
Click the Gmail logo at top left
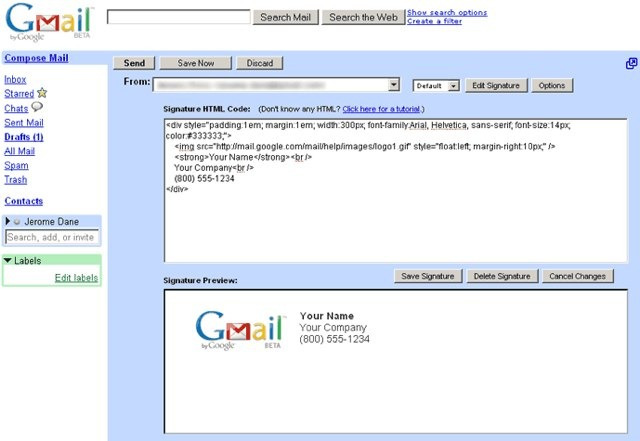point(49,22)
